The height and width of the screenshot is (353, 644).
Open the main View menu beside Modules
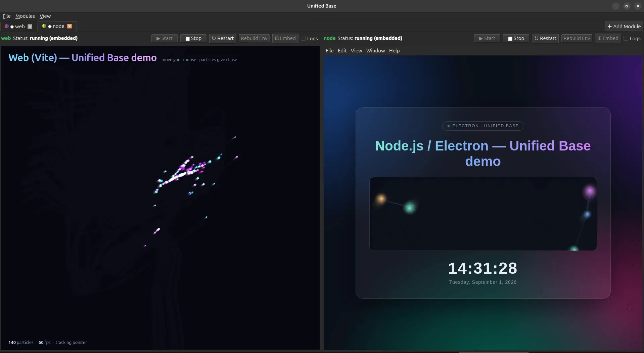(x=45, y=16)
